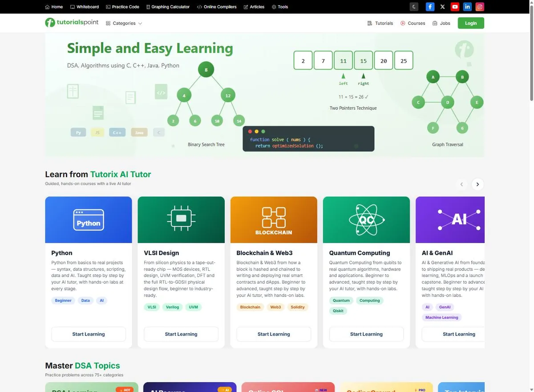Open Whiteboard from top bar
The image size is (534, 392).
coord(85,7)
